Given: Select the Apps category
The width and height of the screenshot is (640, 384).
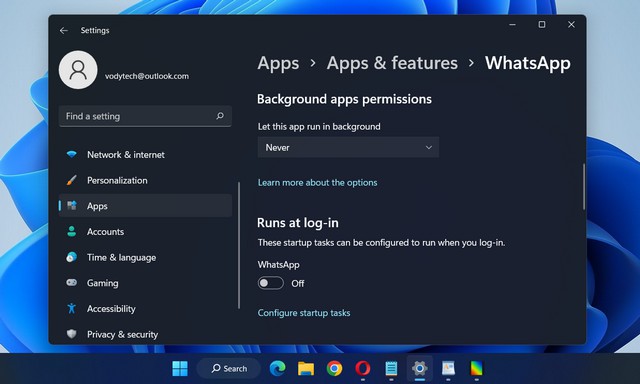Looking at the screenshot, I should click(145, 206).
